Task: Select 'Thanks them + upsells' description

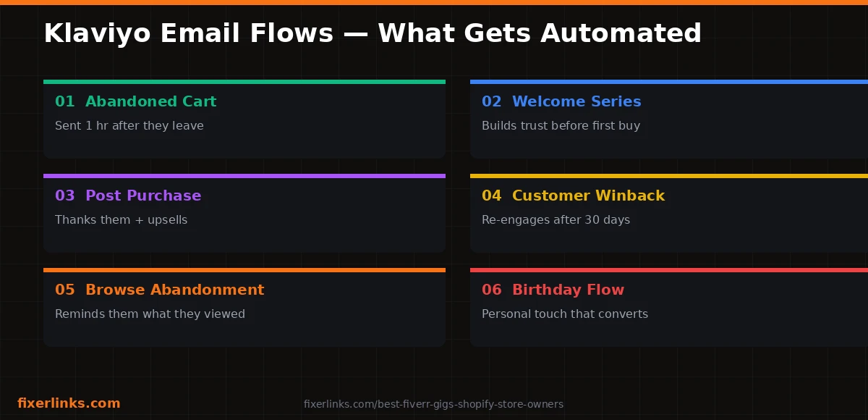Action: click(x=121, y=220)
